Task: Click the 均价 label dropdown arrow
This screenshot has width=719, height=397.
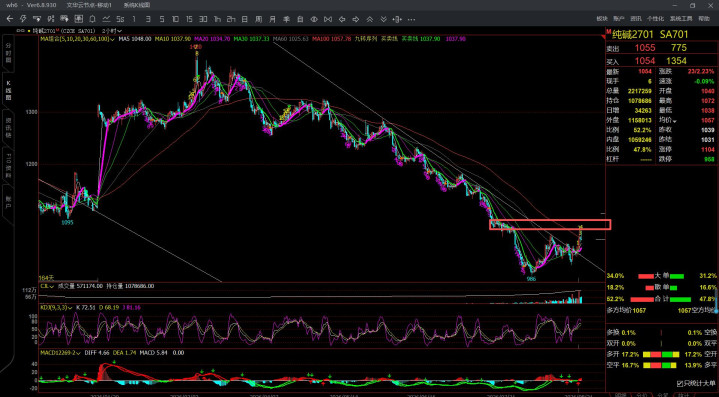Action: [675, 121]
